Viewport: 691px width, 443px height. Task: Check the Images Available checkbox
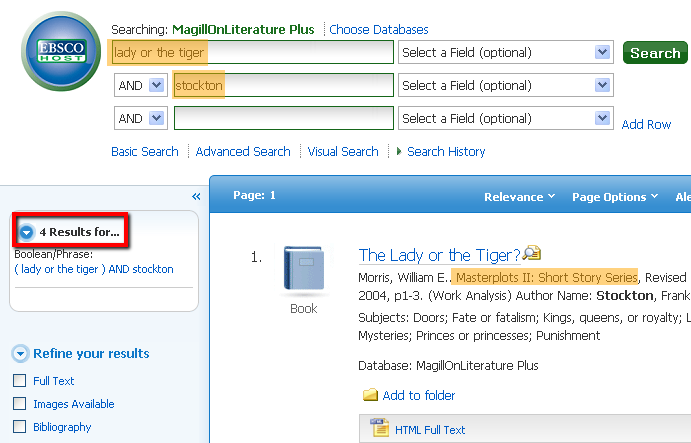click(x=19, y=403)
